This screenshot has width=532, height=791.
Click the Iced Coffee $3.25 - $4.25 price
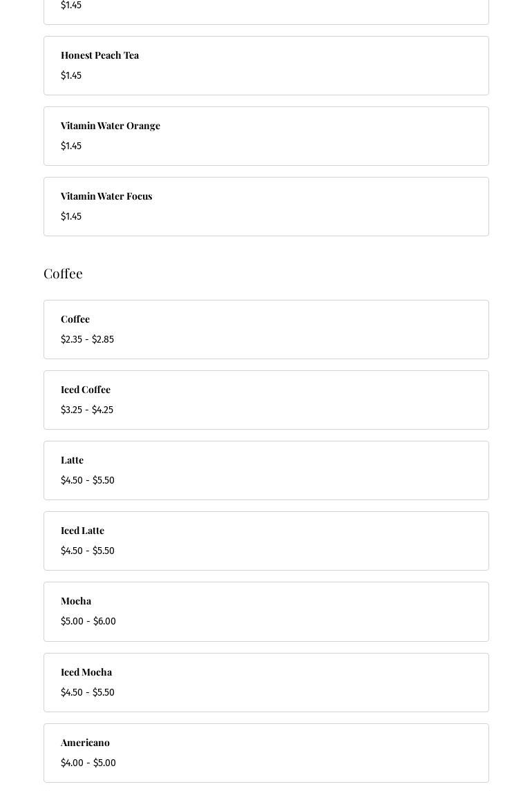point(87,410)
